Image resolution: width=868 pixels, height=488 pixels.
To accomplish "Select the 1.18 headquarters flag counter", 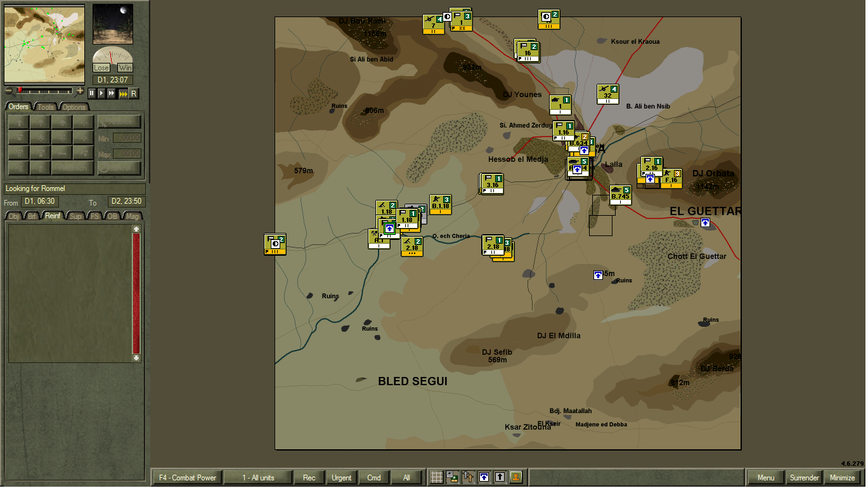I will tap(408, 220).
